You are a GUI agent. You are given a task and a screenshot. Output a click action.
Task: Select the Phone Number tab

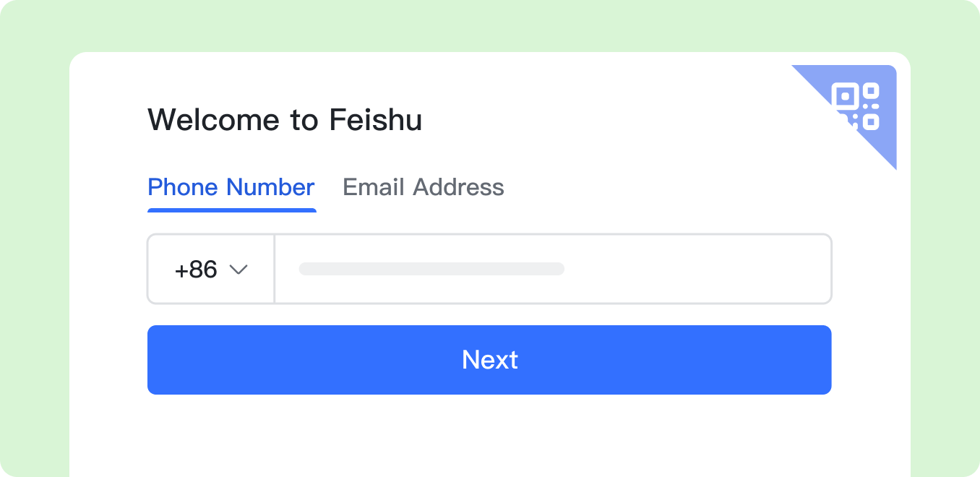(231, 187)
